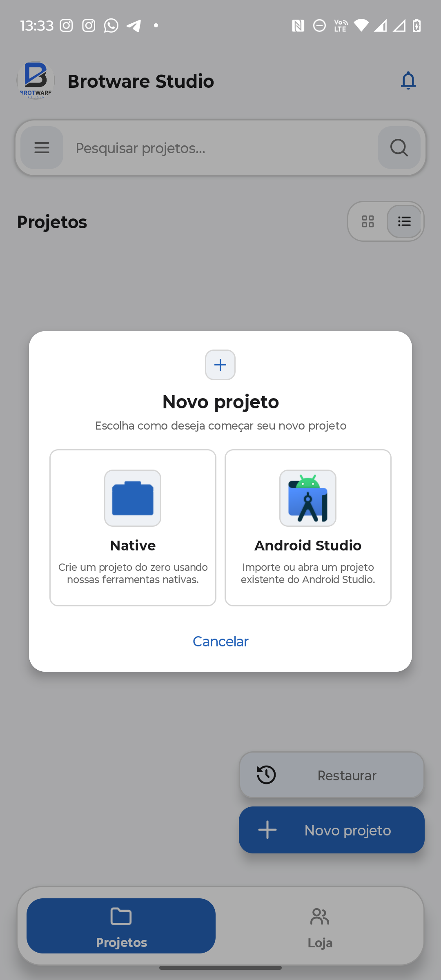Tap the Android Studio logo icon
The image size is (441, 980).
coord(308,498)
